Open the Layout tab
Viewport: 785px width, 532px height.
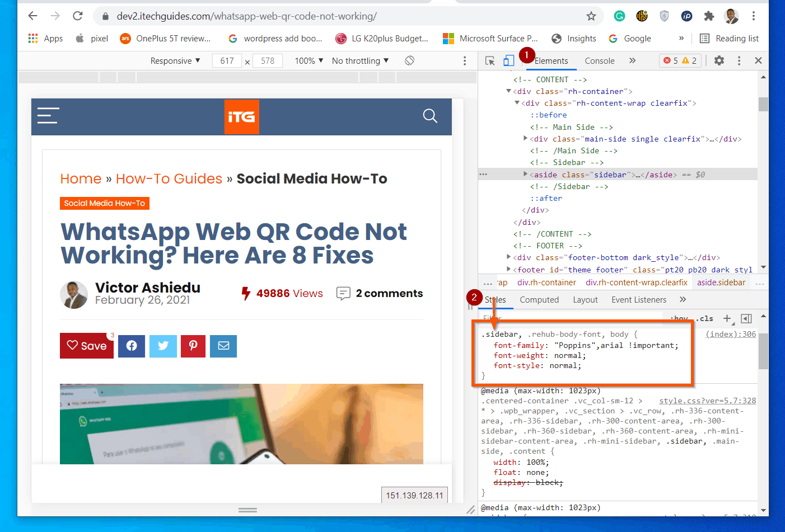pos(585,300)
